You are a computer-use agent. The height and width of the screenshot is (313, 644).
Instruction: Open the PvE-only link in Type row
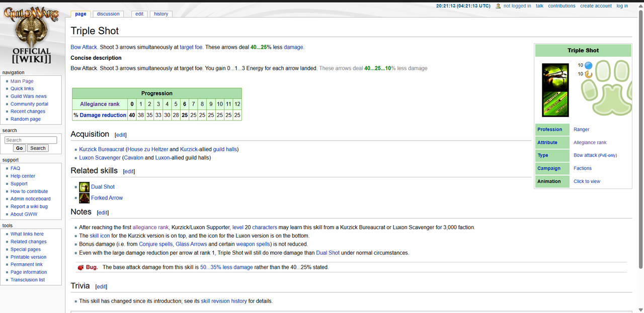pyautogui.click(x=607, y=156)
